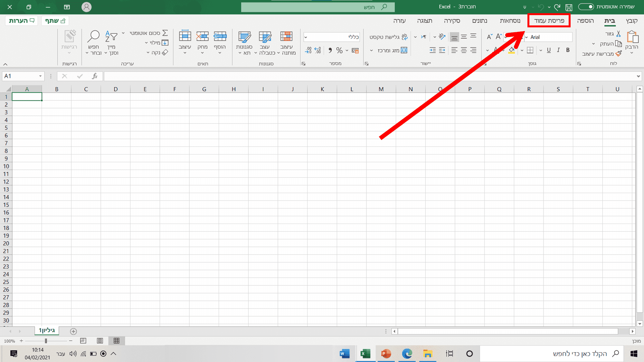Switch to the Formulas (נוסחאות) tab
The image size is (644, 362).
pyautogui.click(x=510, y=21)
